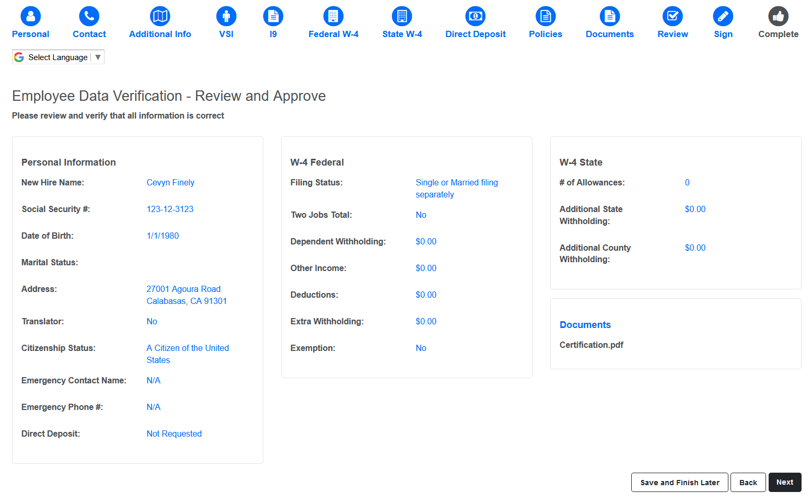Image resolution: width=812 pixels, height=504 pixels.
Task: Go to the Contact tab label
Action: tap(89, 34)
